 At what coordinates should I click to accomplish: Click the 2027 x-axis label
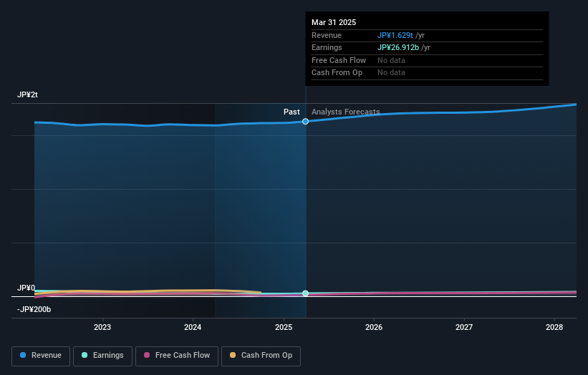(464, 327)
